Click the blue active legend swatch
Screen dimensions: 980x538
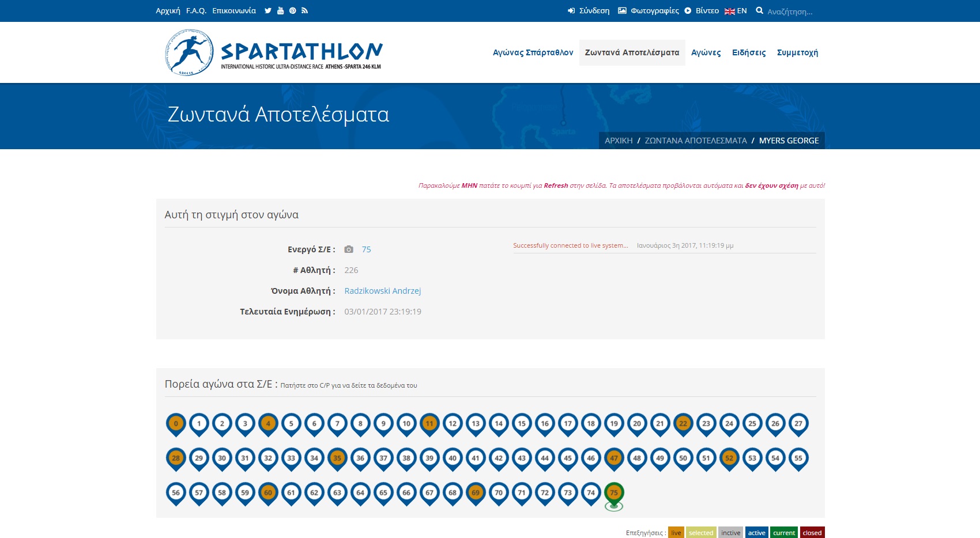[x=757, y=532]
